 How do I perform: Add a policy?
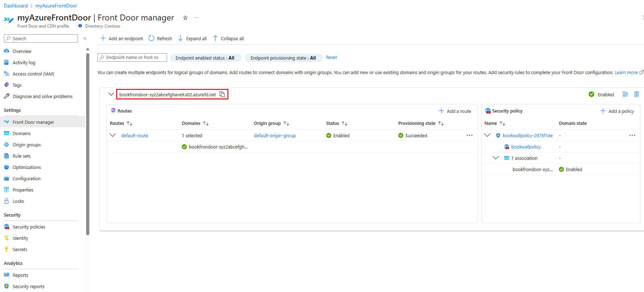(x=617, y=111)
